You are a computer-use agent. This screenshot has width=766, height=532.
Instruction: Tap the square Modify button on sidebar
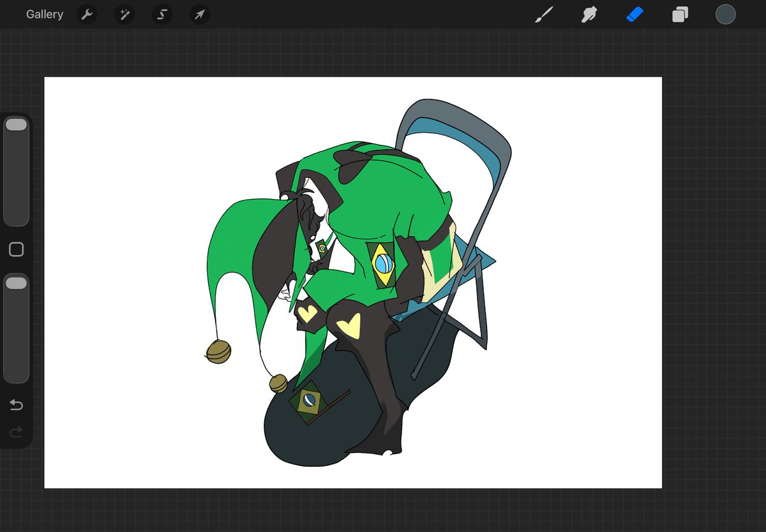coord(16,249)
